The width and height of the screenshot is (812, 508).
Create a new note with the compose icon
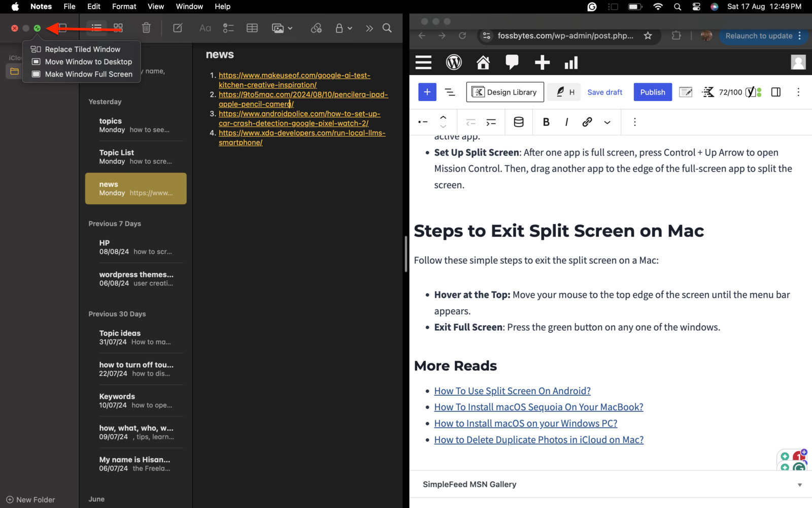tap(177, 28)
